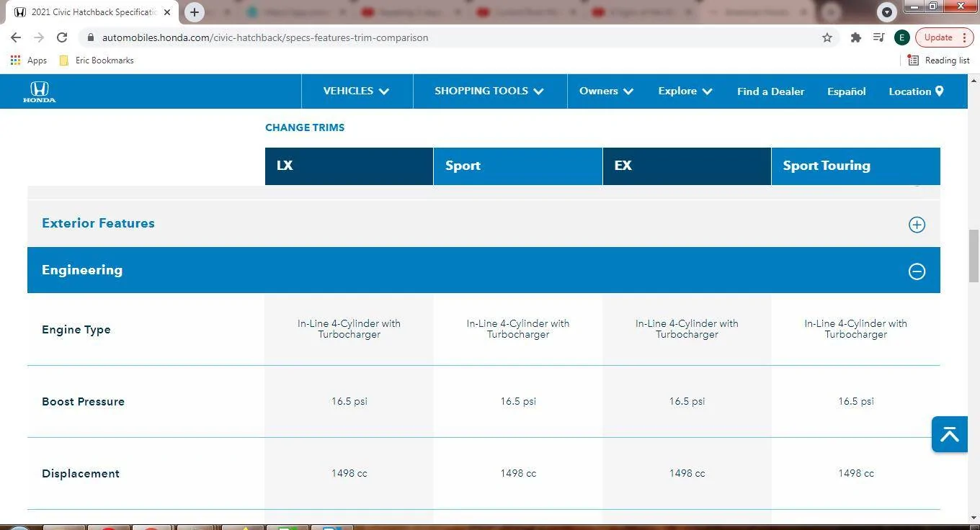The width and height of the screenshot is (980, 530).
Task: Expand the Owners menu
Action: (x=606, y=91)
